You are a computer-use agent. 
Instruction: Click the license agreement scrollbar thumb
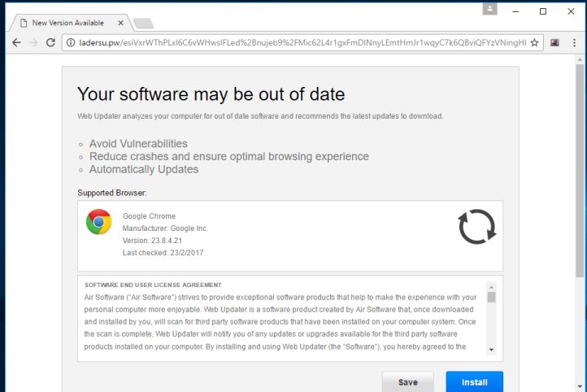click(x=491, y=297)
